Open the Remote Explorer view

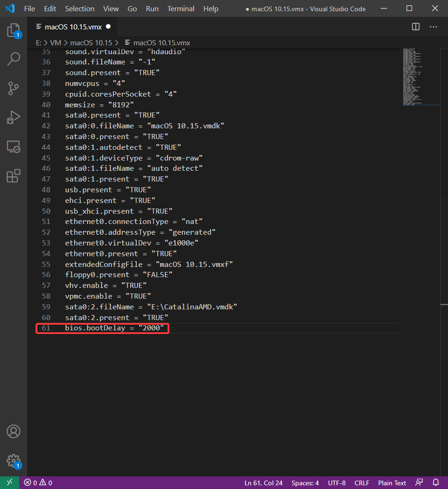point(14,147)
